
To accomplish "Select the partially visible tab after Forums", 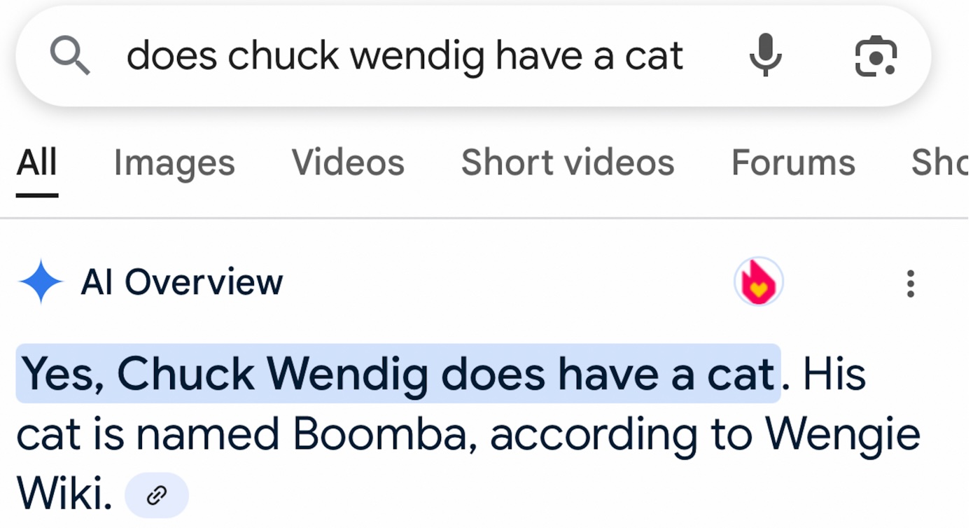I will pos(941,163).
